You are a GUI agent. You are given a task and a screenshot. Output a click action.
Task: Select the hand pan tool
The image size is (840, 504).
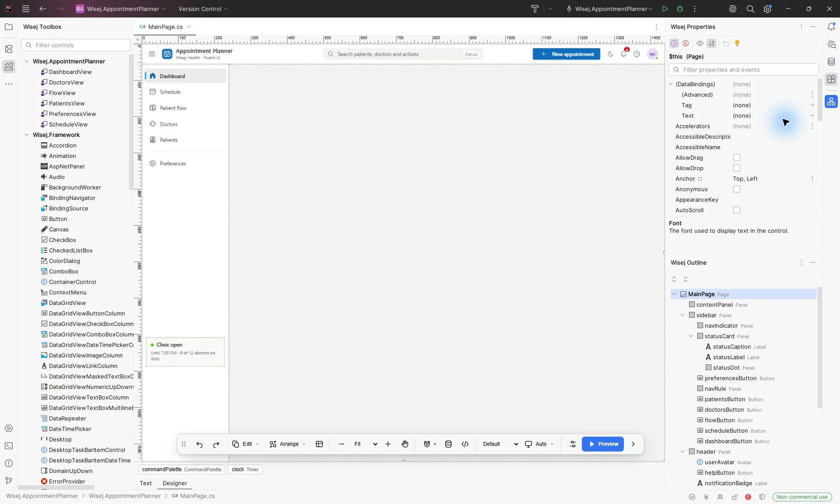(x=405, y=444)
